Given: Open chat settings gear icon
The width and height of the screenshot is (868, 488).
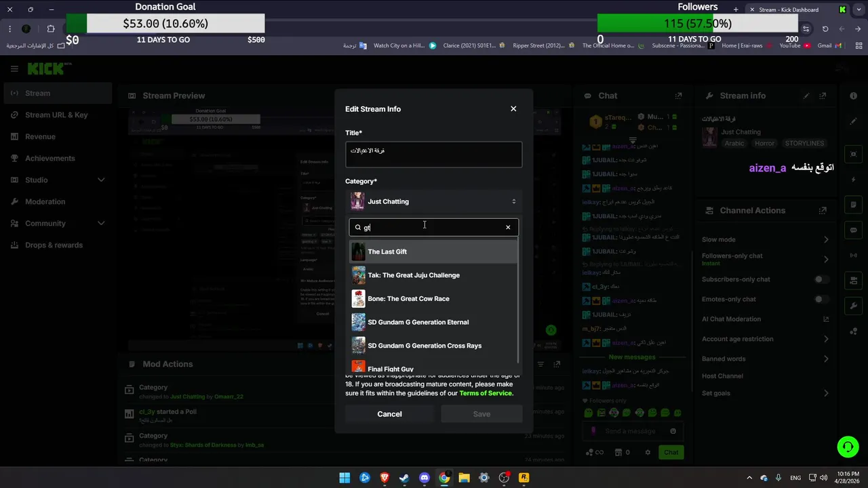Looking at the screenshot, I should 648,452.
